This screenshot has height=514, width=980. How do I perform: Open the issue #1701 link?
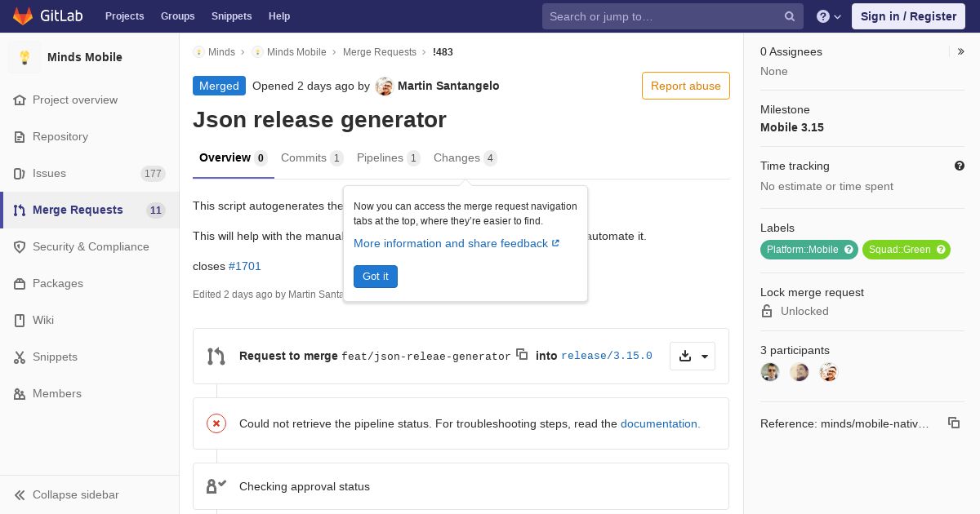tap(245, 266)
